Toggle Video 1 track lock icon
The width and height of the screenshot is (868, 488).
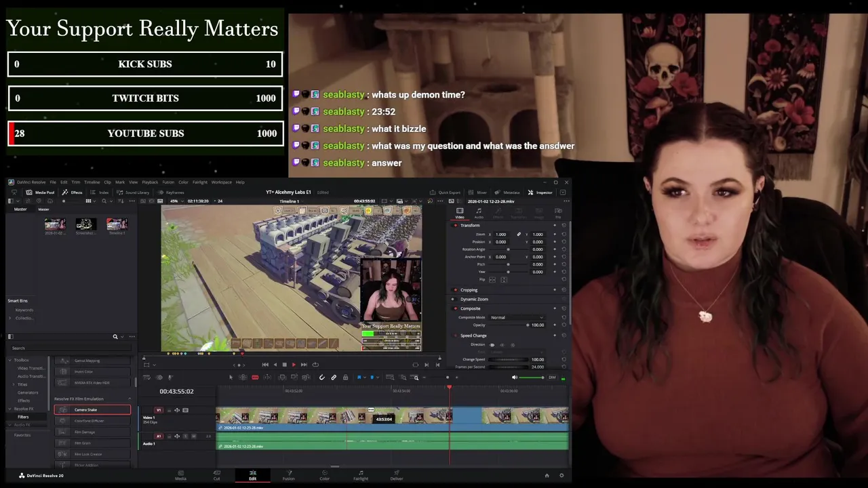(x=169, y=410)
